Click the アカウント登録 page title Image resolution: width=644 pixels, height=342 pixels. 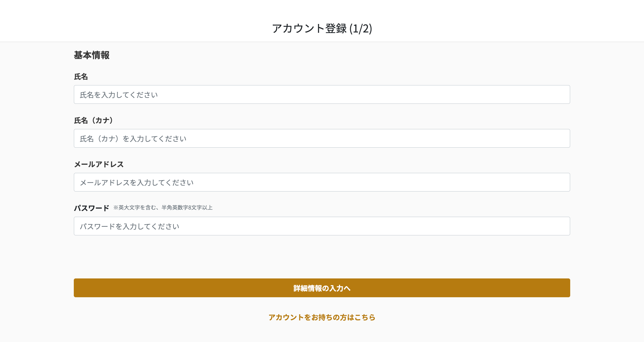tap(309, 28)
